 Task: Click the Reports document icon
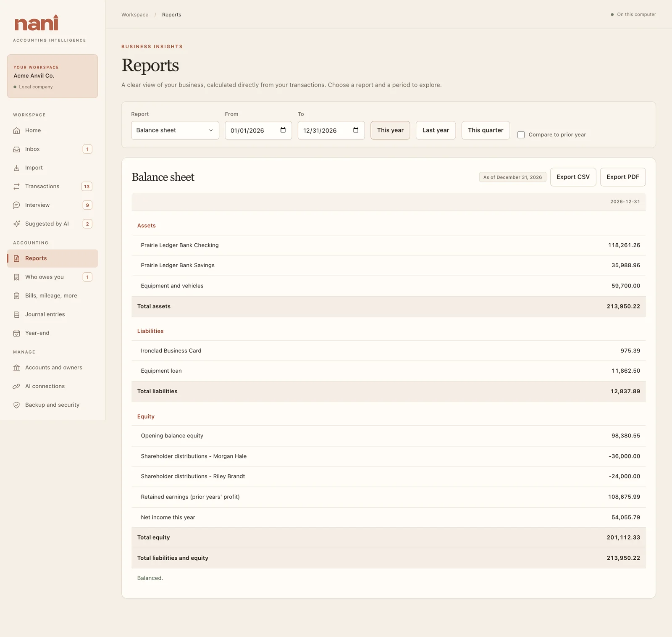(16, 258)
